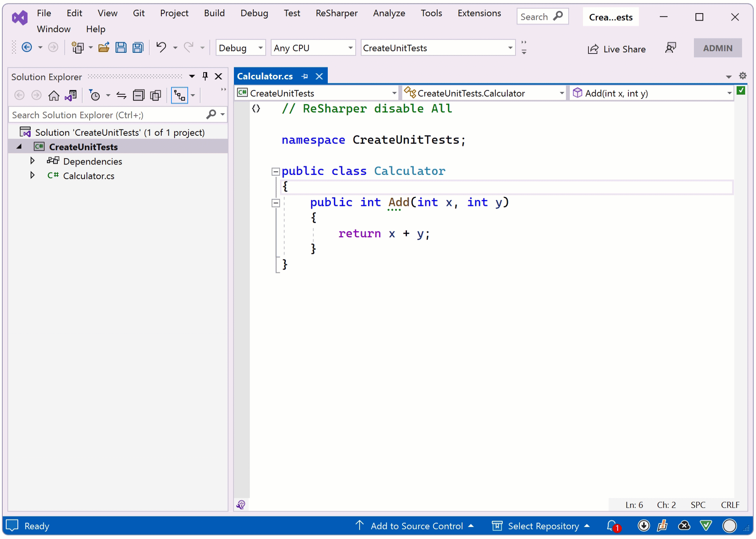This screenshot has width=756, height=539.
Task: Open the Add(int x, int y) member dropdown
Action: point(652,93)
